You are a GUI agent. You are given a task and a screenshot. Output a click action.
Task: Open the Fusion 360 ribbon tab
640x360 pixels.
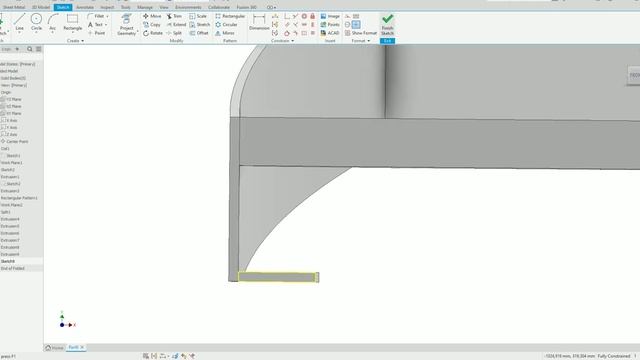tap(247, 7)
